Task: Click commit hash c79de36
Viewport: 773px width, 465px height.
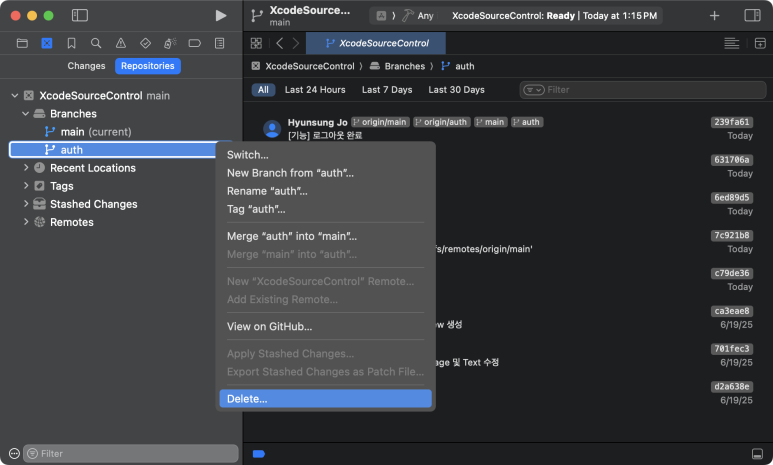Action: pyautogui.click(x=732, y=273)
